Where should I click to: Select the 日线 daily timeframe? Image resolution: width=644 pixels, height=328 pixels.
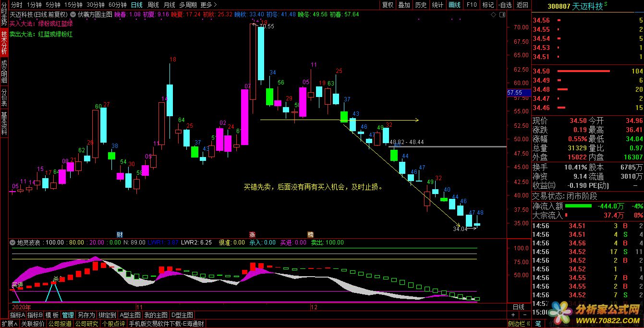(137, 5)
